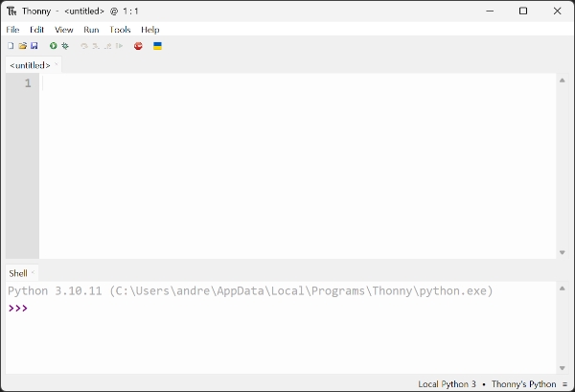Click shell scrollbar up arrow
The height and width of the screenshot is (392, 575).
pos(563,288)
